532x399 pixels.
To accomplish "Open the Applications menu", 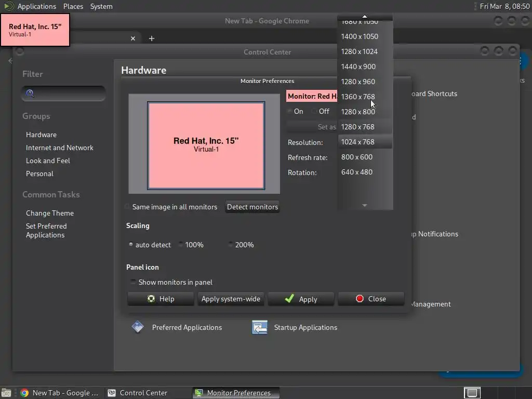I will 37,6.
